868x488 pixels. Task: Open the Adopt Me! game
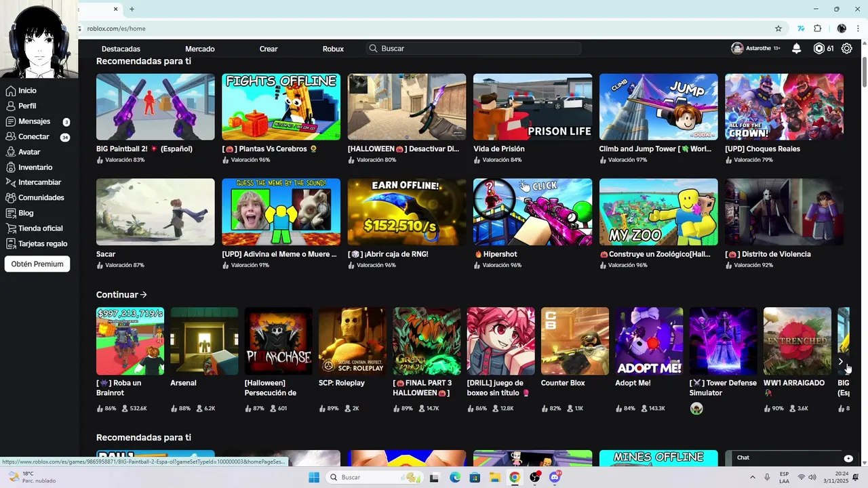(649, 341)
